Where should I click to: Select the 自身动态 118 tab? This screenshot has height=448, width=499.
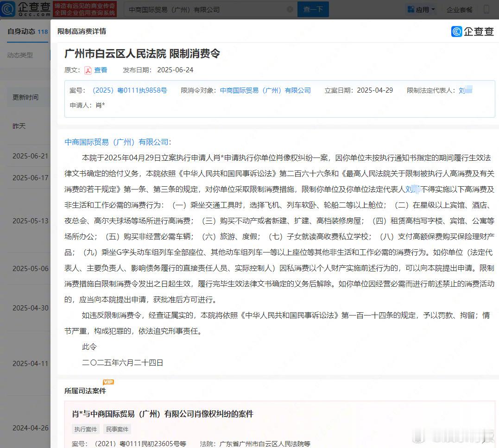(x=28, y=32)
